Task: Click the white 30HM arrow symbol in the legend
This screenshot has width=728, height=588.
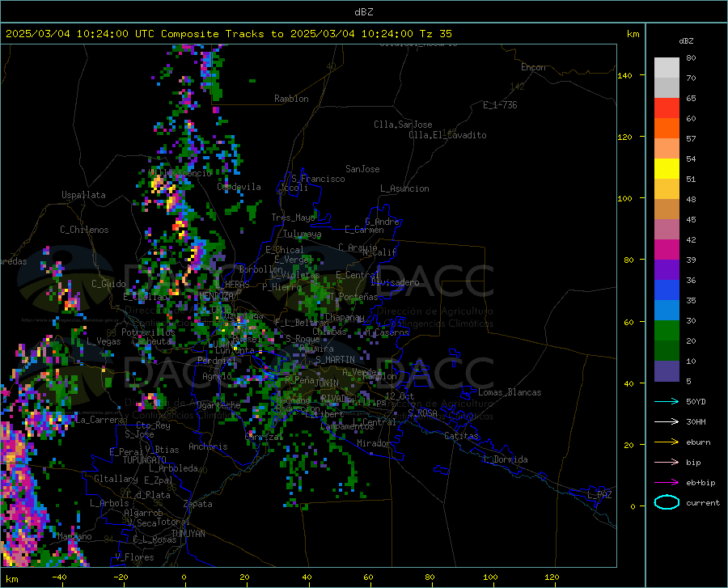Action: [x=667, y=422]
